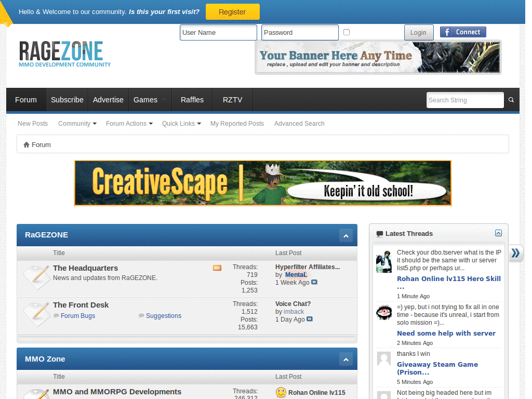Open the Raffles tab
532x399 pixels.
click(192, 100)
